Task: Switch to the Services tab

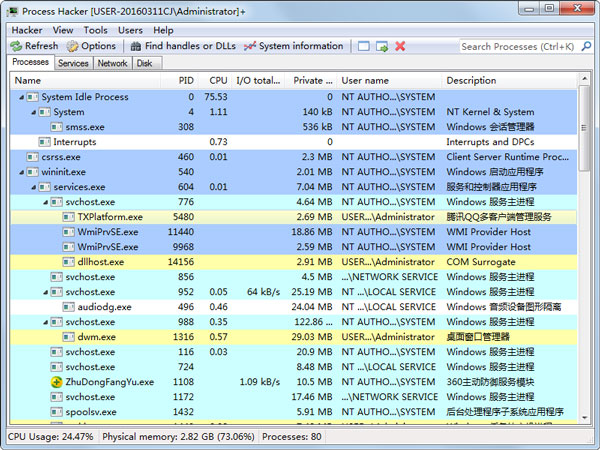Action: click(73, 63)
